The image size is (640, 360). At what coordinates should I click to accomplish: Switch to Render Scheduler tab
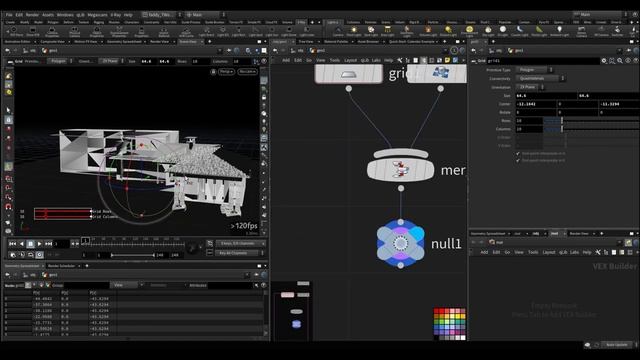coord(62,266)
